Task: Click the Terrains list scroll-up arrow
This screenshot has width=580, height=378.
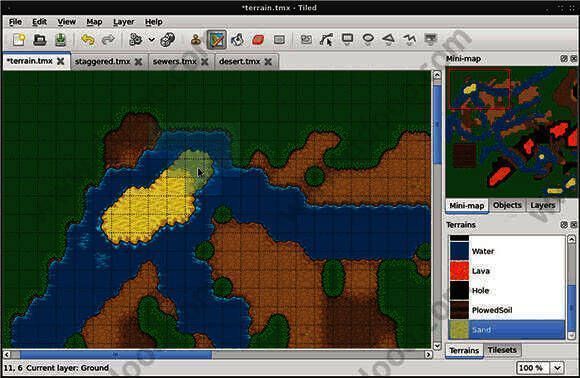Action: 571,239
